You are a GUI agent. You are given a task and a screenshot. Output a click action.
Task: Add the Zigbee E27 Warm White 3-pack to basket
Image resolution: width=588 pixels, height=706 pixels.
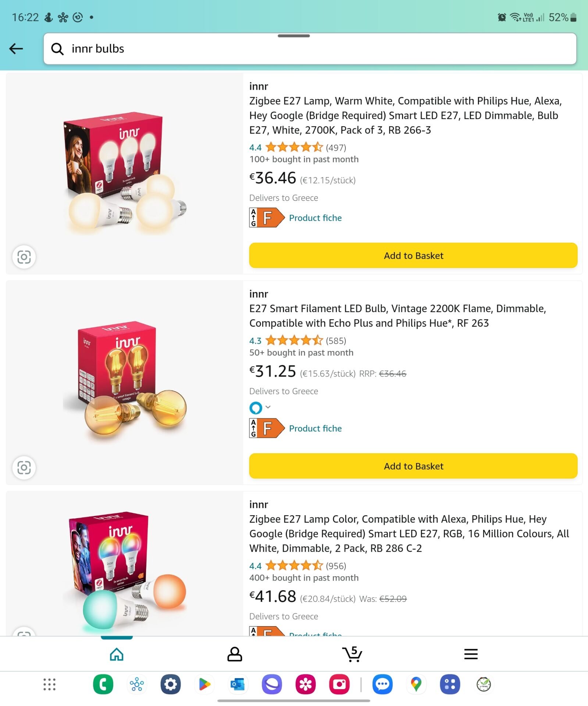[413, 256]
